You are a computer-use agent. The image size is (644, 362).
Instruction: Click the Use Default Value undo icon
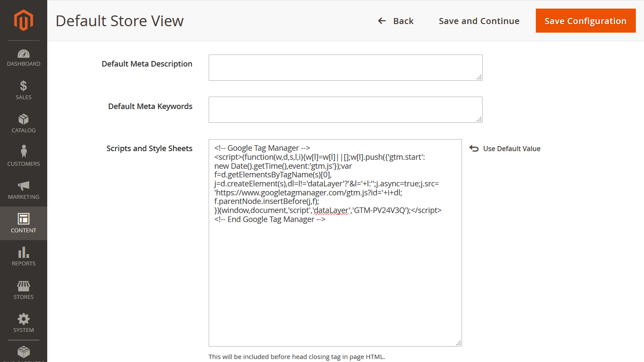click(x=474, y=148)
